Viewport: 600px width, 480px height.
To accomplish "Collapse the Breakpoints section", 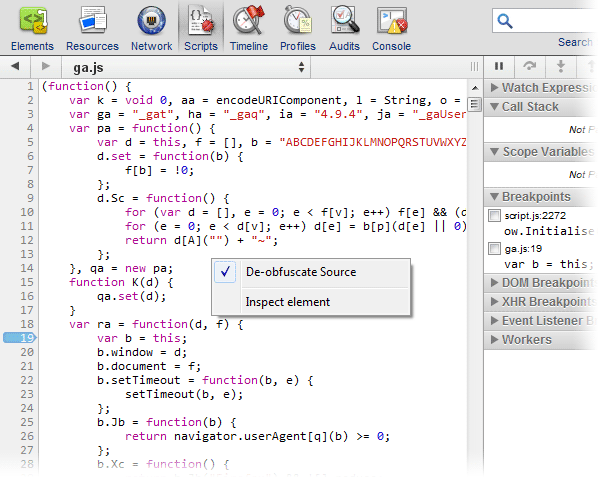I will coord(536,197).
